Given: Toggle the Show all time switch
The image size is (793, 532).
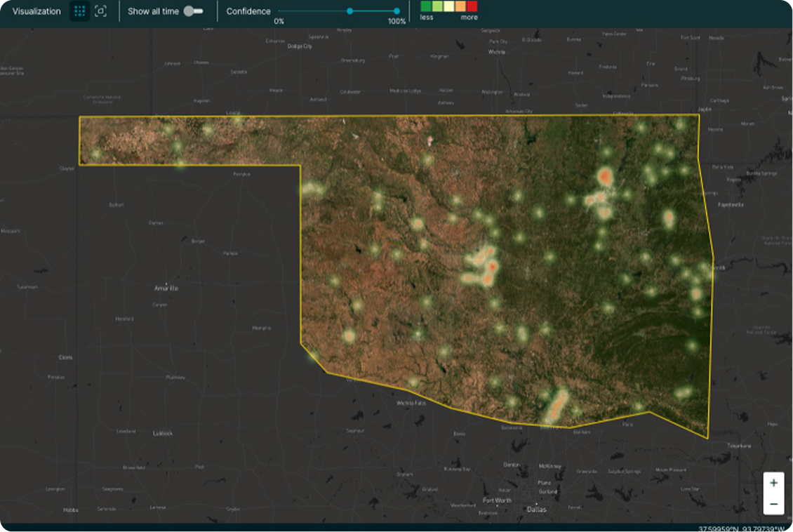Looking at the screenshot, I should click(193, 11).
